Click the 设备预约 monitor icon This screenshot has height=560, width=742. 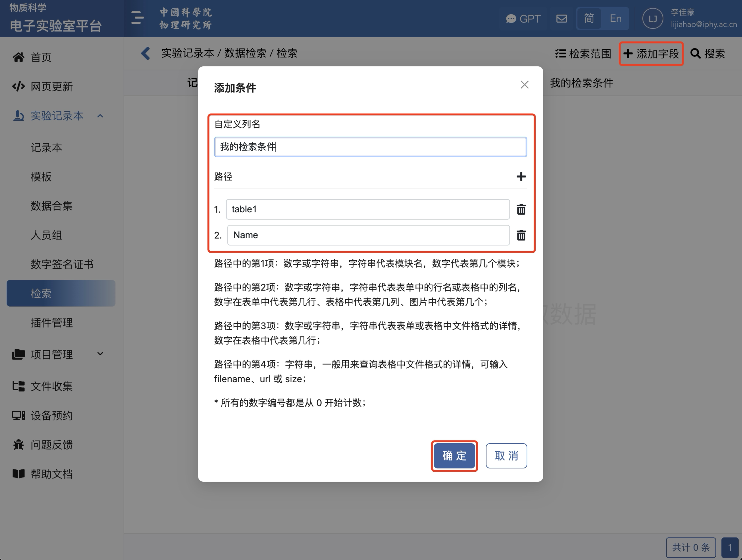point(19,415)
